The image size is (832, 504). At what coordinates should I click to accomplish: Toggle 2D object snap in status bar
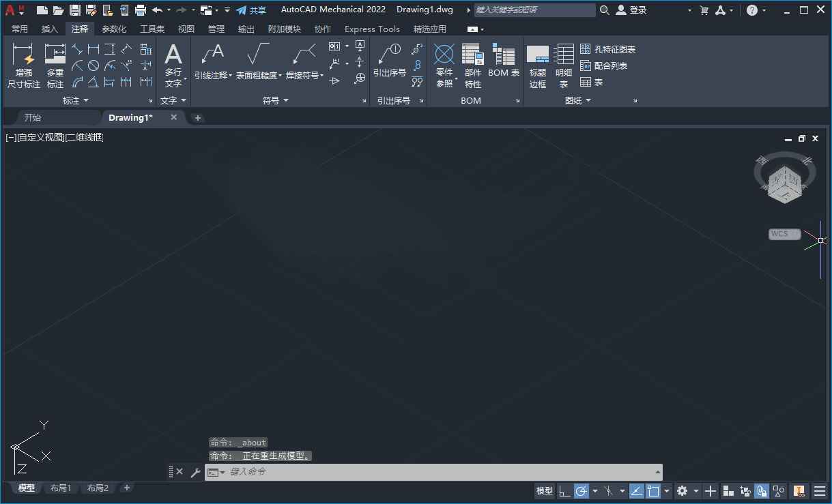point(653,491)
